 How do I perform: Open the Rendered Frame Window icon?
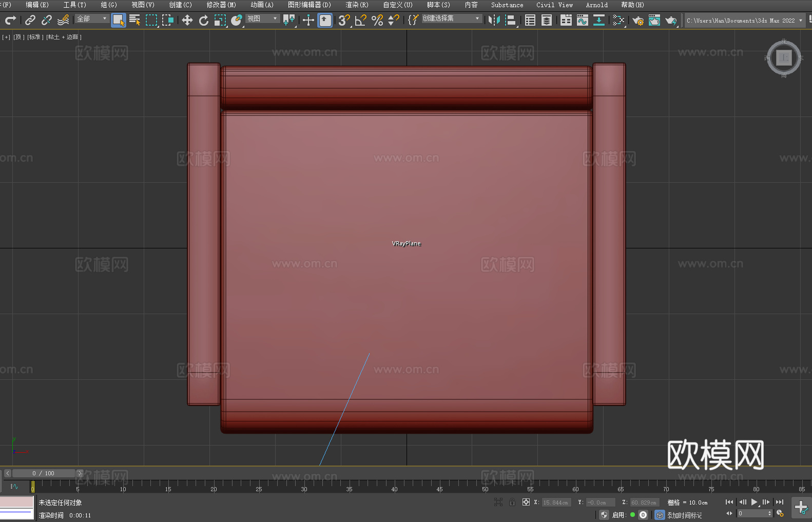[x=654, y=21]
